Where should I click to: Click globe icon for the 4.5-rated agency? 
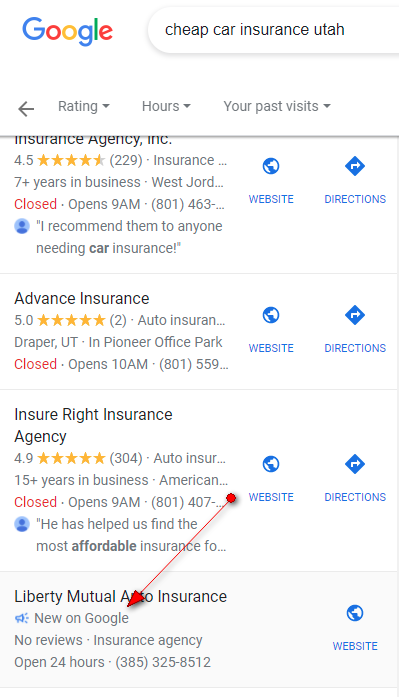point(271,166)
